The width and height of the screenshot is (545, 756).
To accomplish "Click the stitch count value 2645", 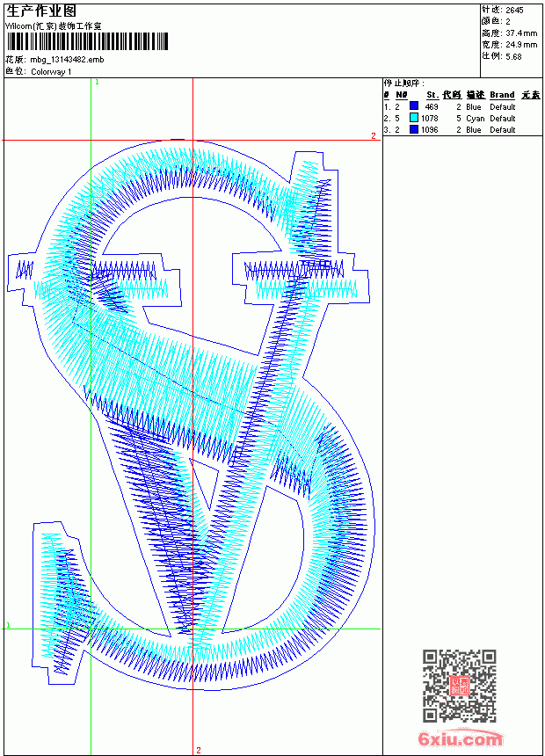I will click(x=514, y=10).
